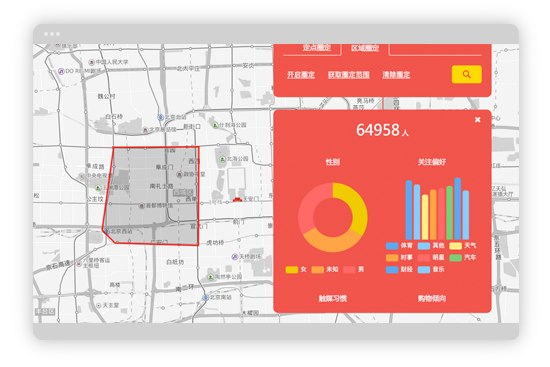Select the orange 未知 legend swatch
Screen dimensions: 550x367
317,269
